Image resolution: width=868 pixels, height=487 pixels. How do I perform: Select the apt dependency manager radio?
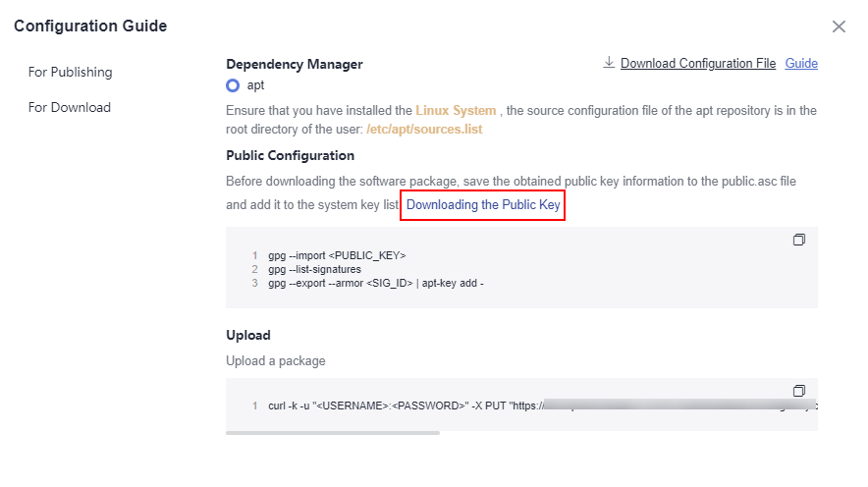pos(233,85)
